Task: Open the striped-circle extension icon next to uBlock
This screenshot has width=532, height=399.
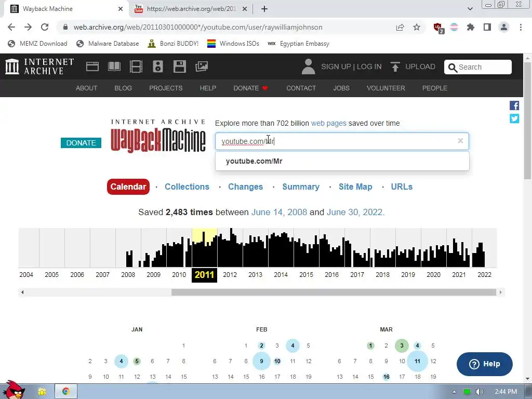Action: (x=454, y=27)
